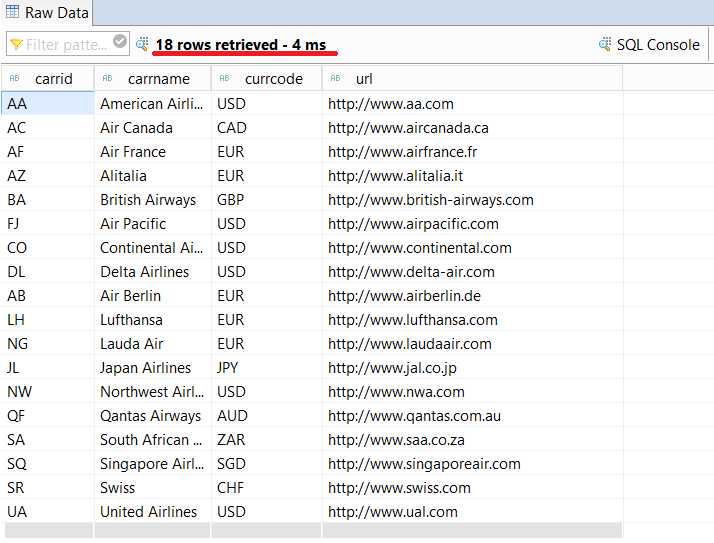Click the filter funnel icon
This screenshot has width=714, height=543.
pos(16,44)
